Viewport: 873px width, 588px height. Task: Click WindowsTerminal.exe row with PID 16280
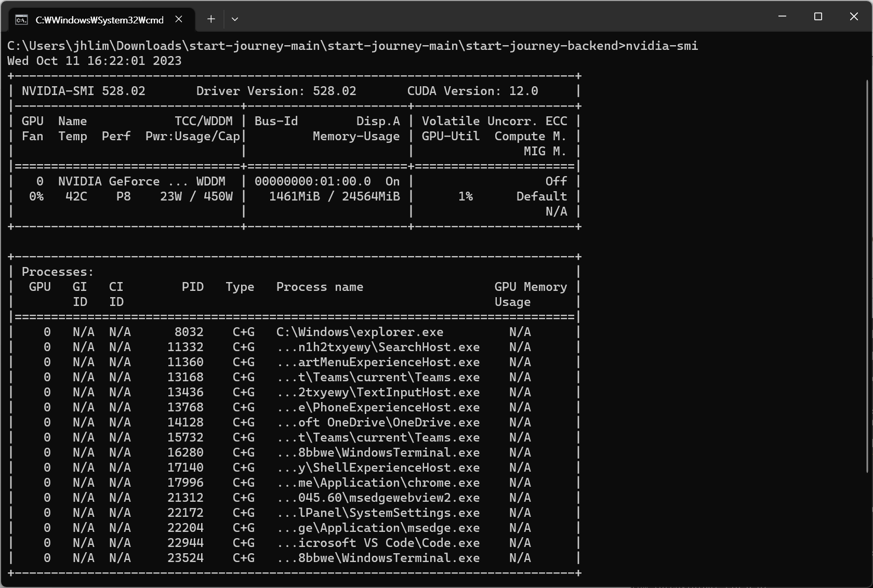click(x=294, y=452)
